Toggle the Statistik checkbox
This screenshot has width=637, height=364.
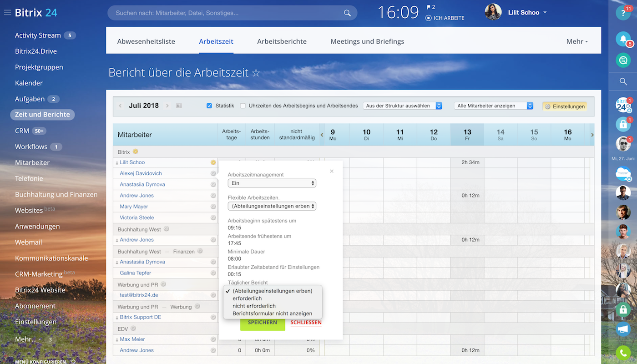[x=209, y=106]
